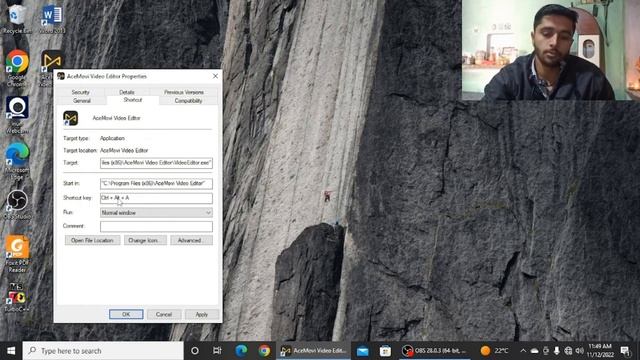
Task: Show hidden system tray icons
Action: [x=523, y=351]
